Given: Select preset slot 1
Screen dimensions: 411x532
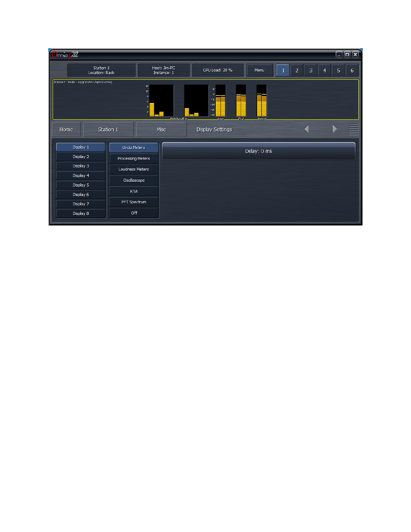Looking at the screenshot, I should tap(283, 71).
